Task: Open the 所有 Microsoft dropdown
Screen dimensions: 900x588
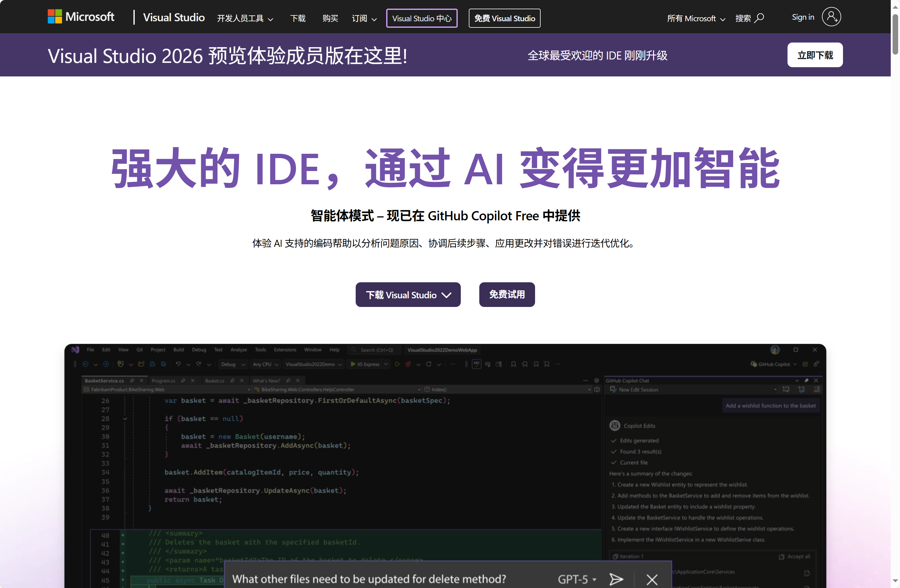Action: [696, 18]
